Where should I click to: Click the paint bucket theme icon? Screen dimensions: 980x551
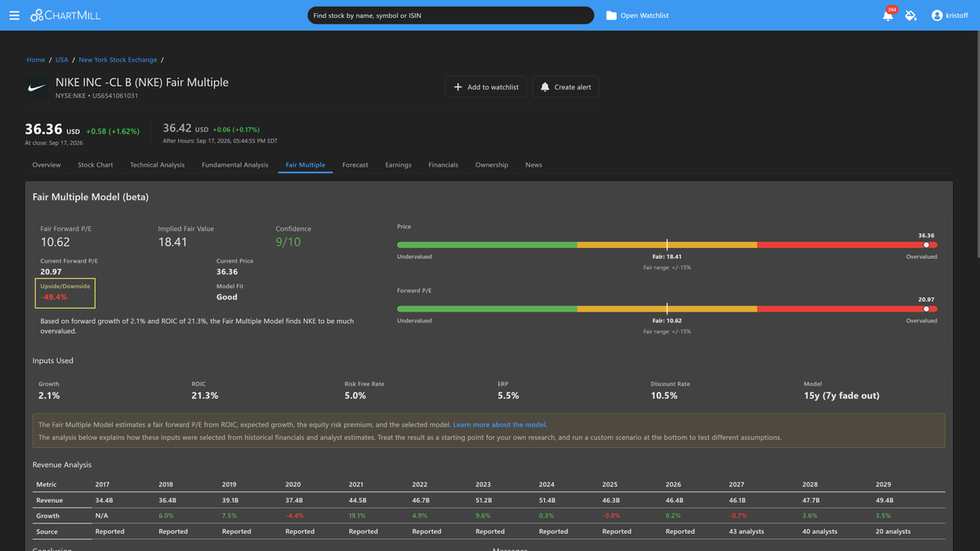pyautogui.click(x=911, y=16)
